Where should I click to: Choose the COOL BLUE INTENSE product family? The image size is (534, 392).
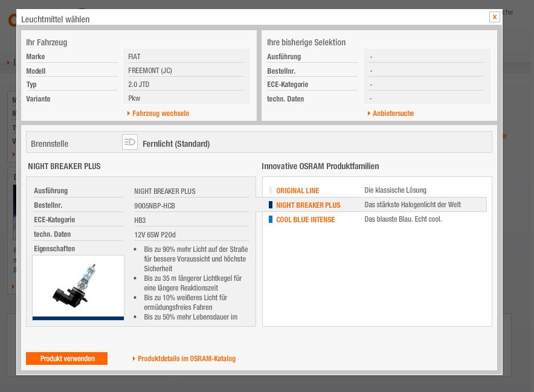click(x=305, y=220)
